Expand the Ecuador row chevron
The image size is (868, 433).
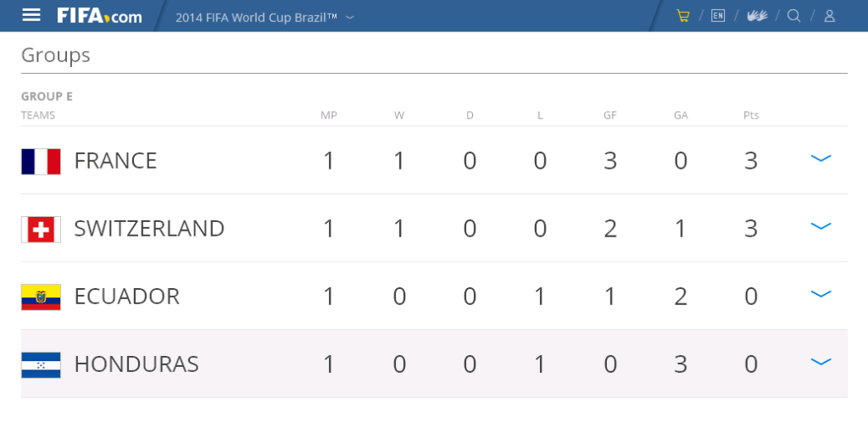click(821, 294)
